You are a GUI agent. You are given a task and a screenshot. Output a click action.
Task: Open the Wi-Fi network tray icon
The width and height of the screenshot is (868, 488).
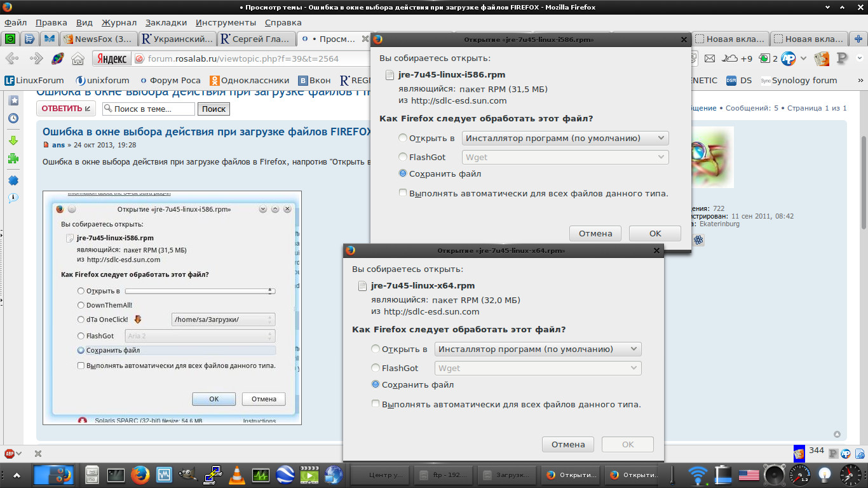tap(698, 475)
